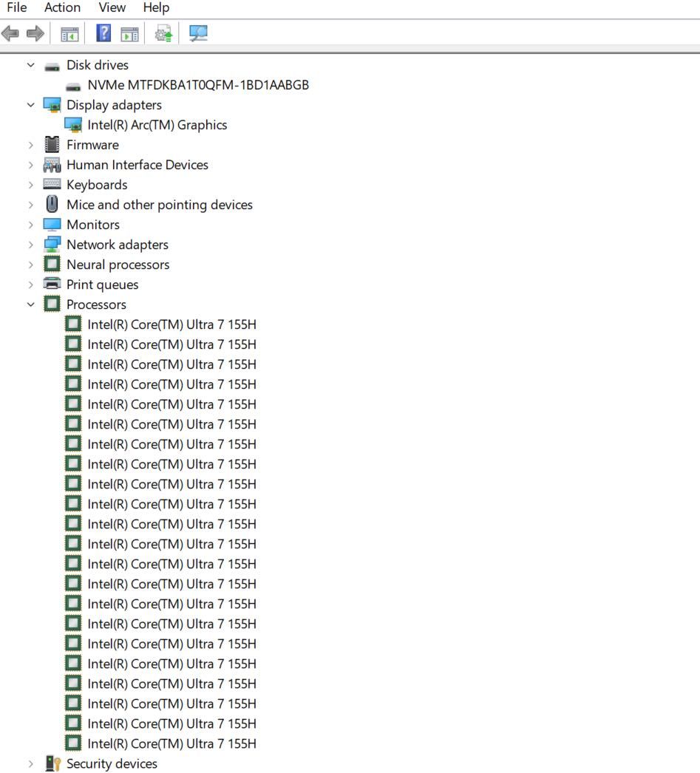This screenshot has width=700, height=773.
Task: Click the Human Interface Devices icon
Action: click(52, 165)
